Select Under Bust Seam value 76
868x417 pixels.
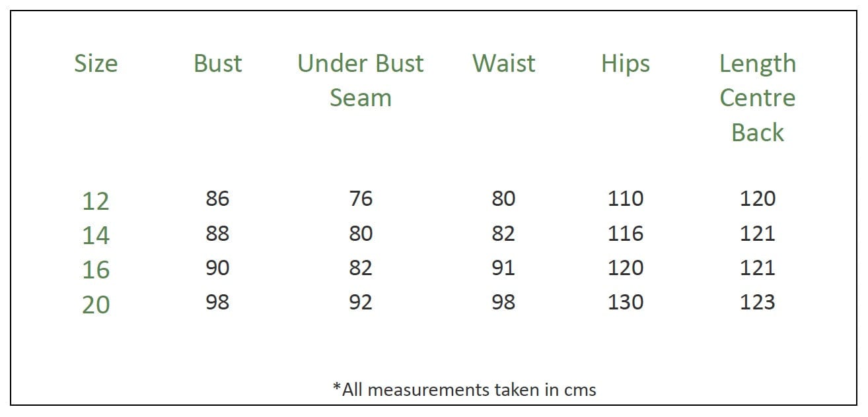361,199
